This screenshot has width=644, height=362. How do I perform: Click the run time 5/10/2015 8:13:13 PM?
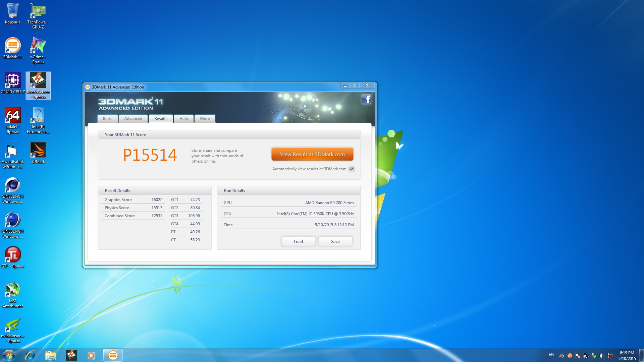coord(334,225)
